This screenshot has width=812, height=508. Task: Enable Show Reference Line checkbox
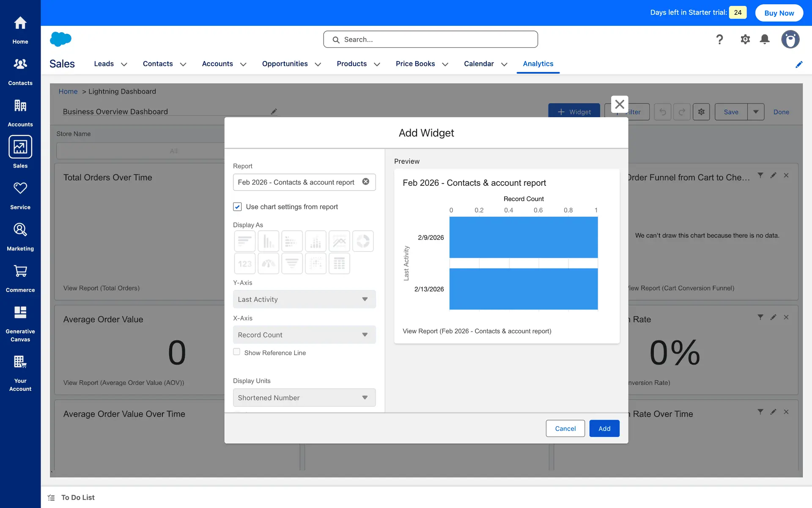237,352
